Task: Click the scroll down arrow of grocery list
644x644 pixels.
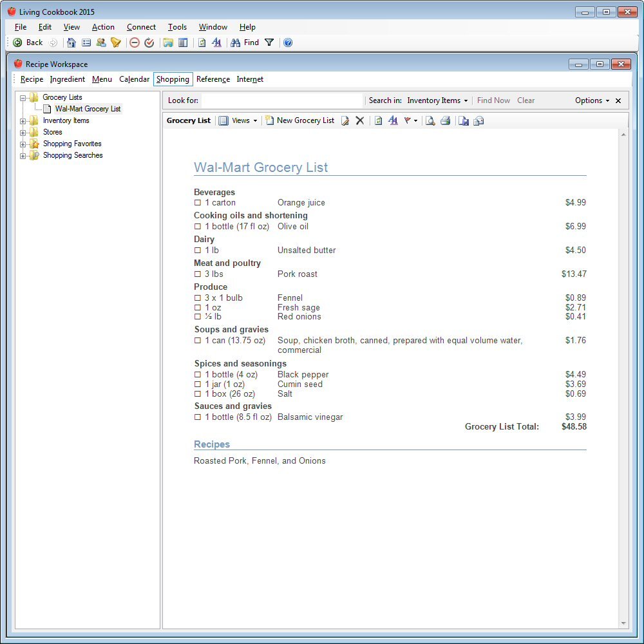Action: coord(623,623)
